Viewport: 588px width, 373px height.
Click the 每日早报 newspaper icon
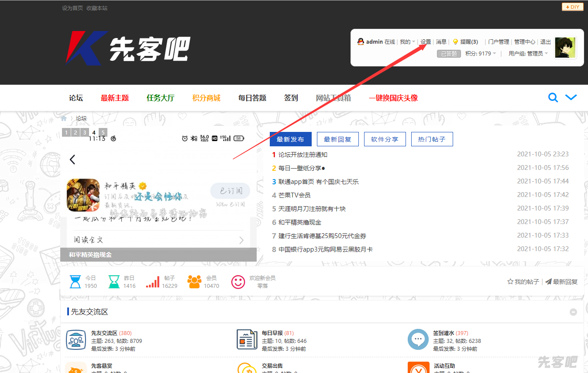point(247,340)
